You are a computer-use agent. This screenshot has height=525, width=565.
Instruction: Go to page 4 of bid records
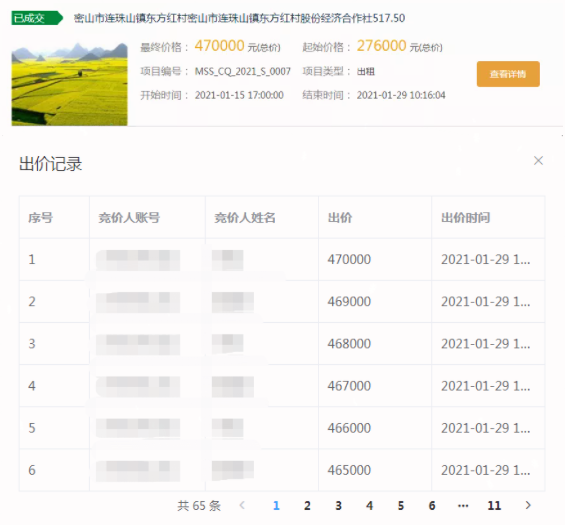point(369,505)
